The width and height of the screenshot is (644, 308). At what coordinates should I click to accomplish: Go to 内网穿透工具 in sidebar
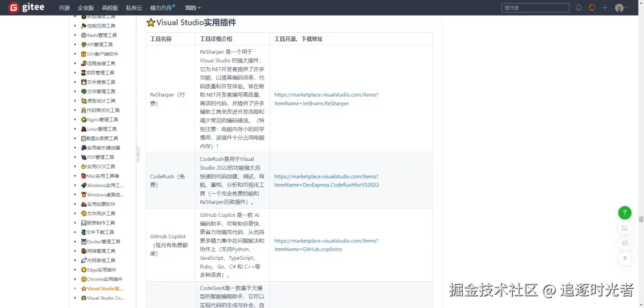pyautogui.click(x=98, y=260)
